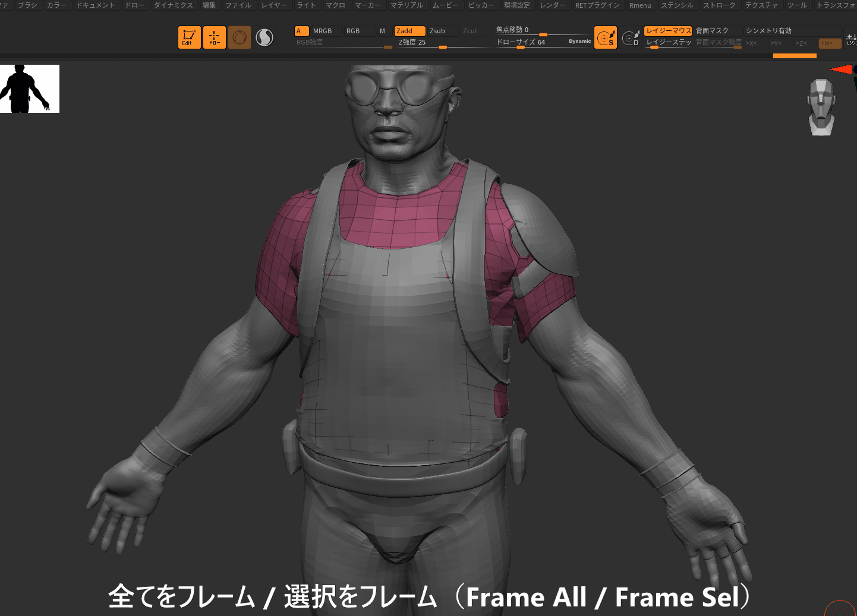
Task: Click the Dynamic Subdiv icon labeled D
Action: (631, 38)
